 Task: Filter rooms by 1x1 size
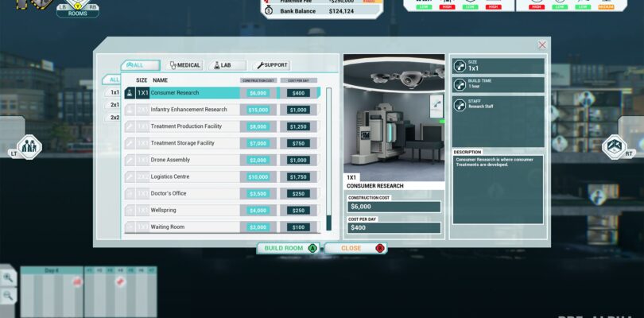click(114, 92)
